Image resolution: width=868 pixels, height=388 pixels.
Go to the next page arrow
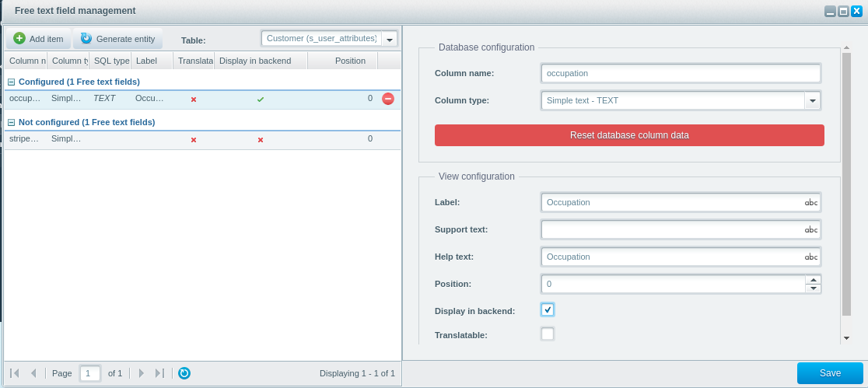coord(141,373)
